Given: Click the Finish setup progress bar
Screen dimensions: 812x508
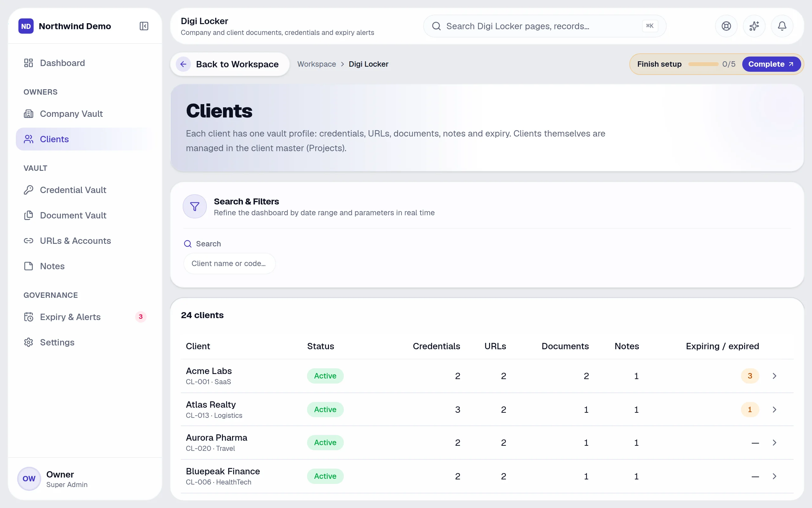Looking at the screenshot, I should [x=703, y=64].
